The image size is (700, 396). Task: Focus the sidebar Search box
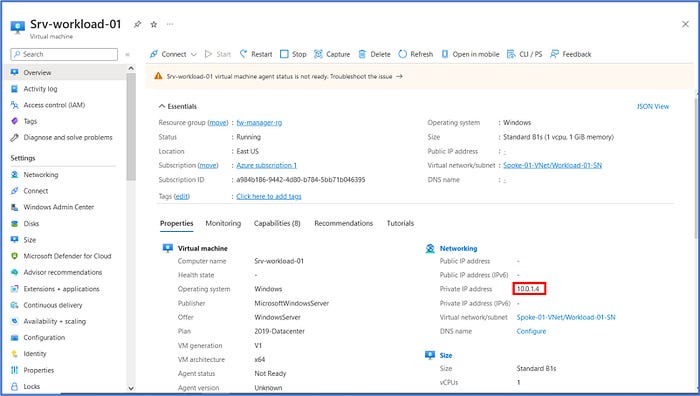tap(64, 54)
